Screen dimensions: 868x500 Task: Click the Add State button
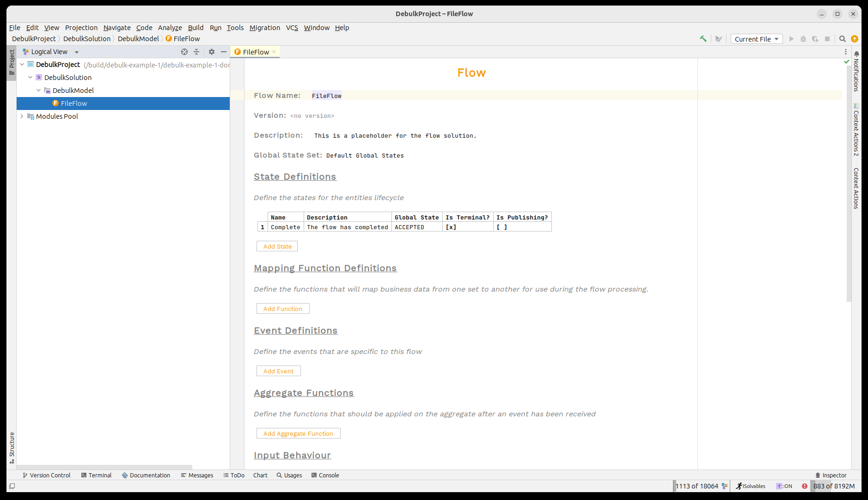(277, 246)
